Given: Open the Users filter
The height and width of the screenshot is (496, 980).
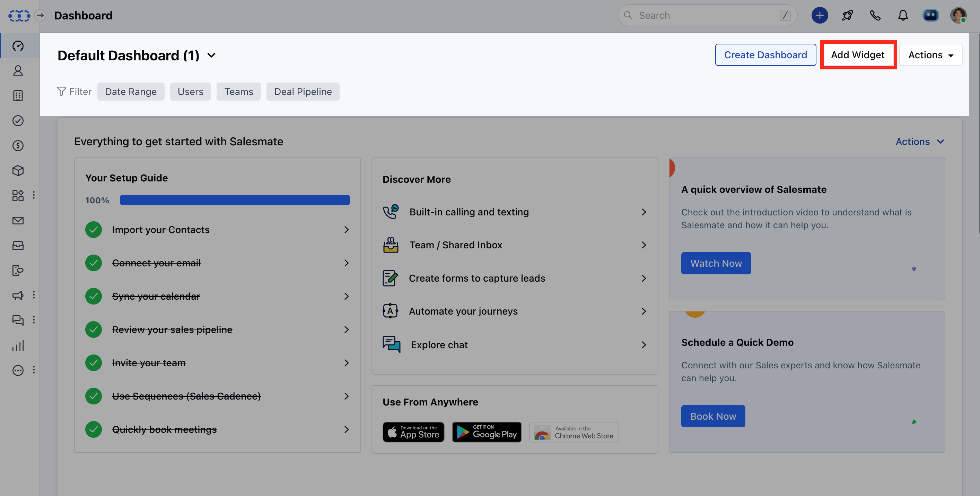Looking at the screenshot, I should click(191, 92).
